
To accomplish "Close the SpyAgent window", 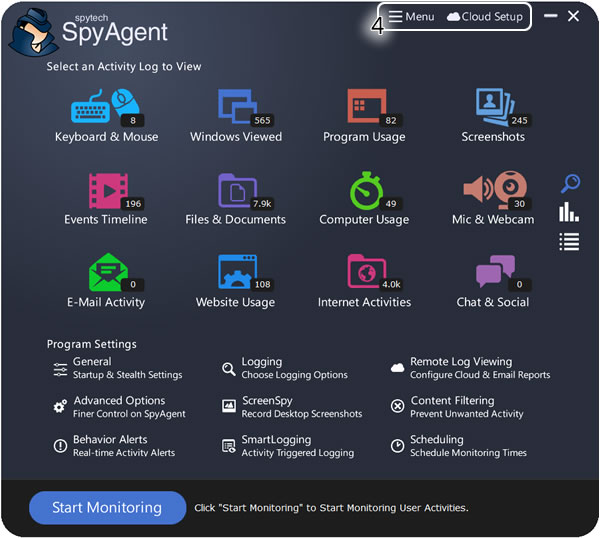I will click(573, 16).
